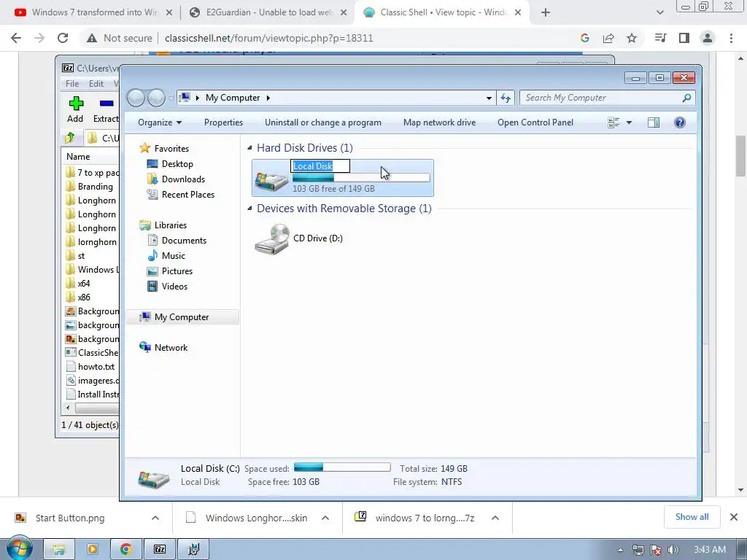Switch to Windows 7 transformed YouTube tab
This screenshot has height=560, width=747.
pyautogui.click(x=93, y=12)
